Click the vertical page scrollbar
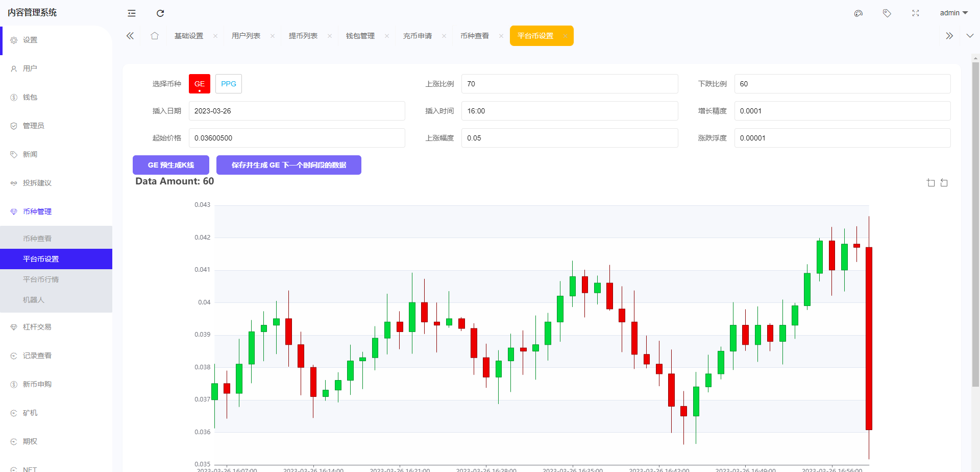Viewport: 980px width, 472px height. pos(975,225)
